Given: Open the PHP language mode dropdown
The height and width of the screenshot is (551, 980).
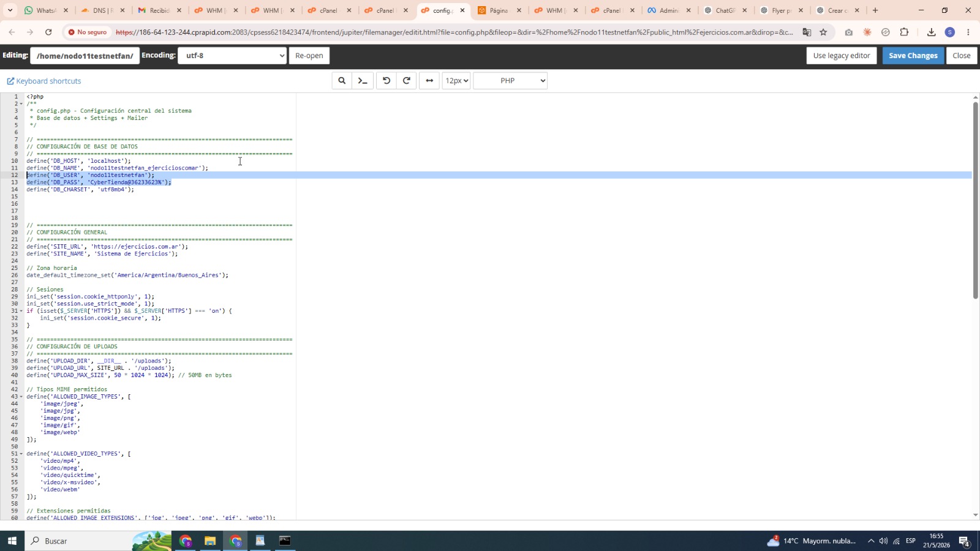Looking at the screenshot, I should (x=510, y=81).
